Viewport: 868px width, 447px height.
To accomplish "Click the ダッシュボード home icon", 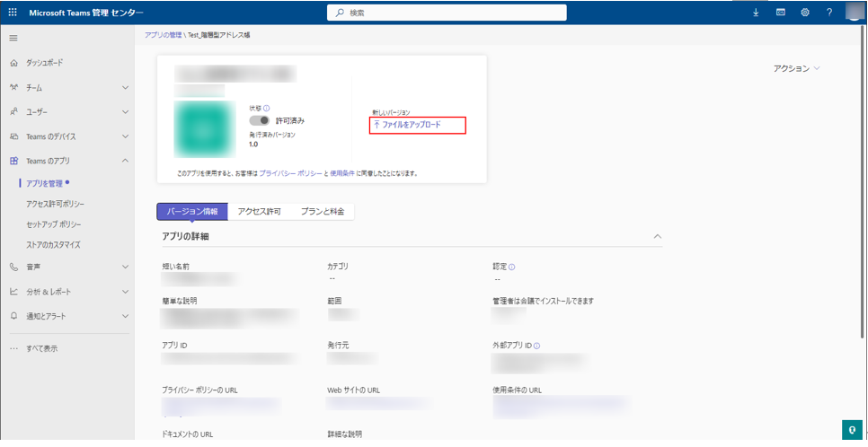I will click(x=13, y=63).
